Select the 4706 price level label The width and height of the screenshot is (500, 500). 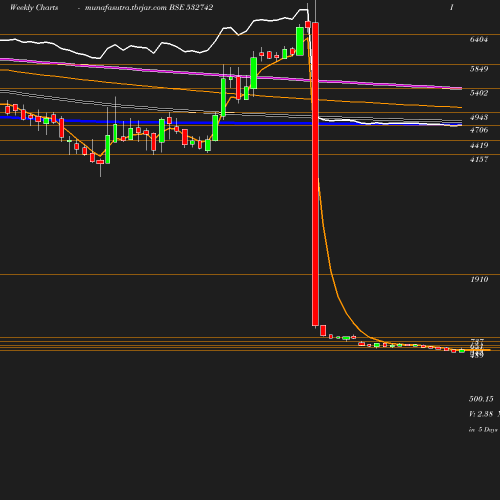(x=479, y=130)
